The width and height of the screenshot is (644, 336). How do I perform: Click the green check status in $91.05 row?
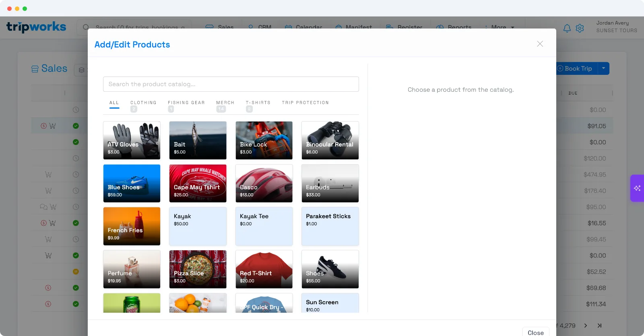pos(76,126)
